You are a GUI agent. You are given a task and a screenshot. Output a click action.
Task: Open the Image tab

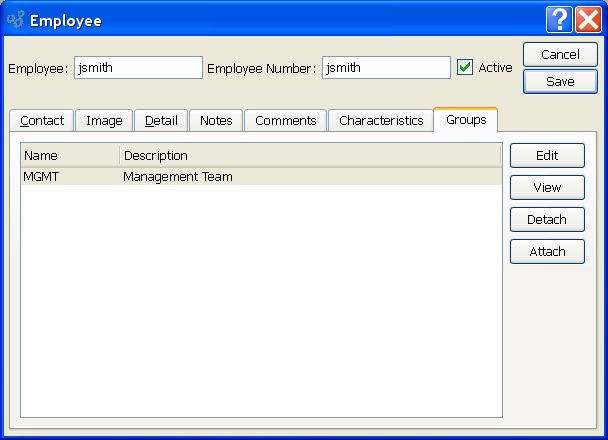[x=104, y=121]
